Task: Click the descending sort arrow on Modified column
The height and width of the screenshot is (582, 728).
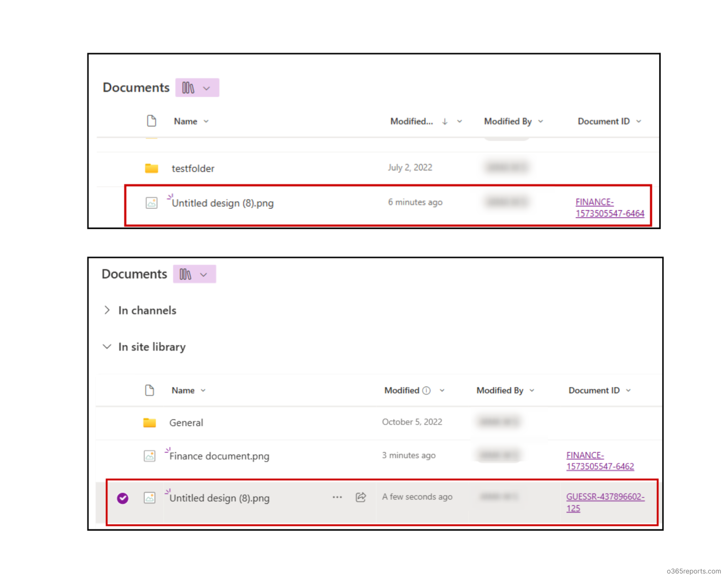Action: pyautogui.click(x=445, y=122)
